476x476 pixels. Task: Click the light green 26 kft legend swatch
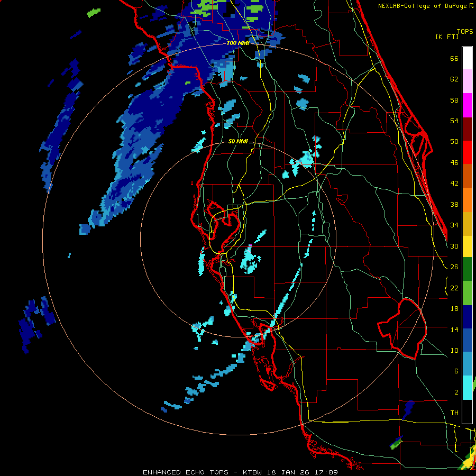pyautogui.click(x=467, y=293)
